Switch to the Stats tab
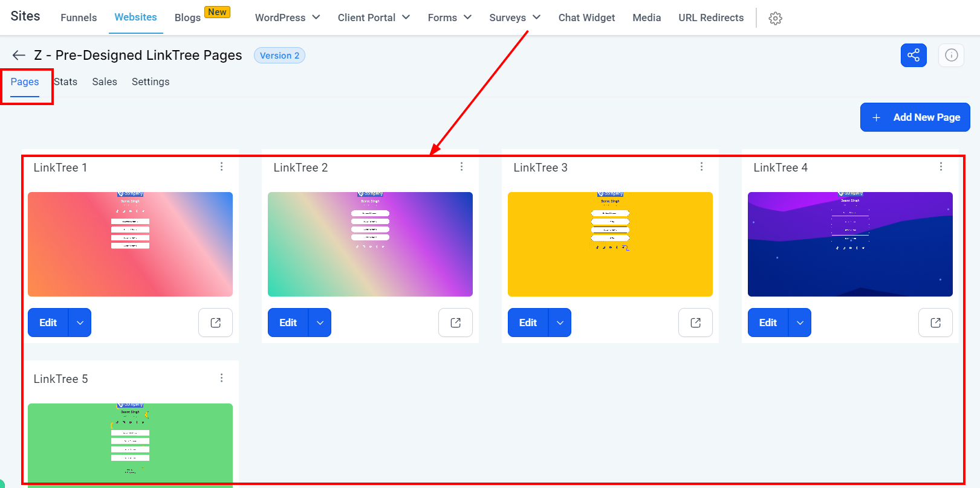 point(65,82)
